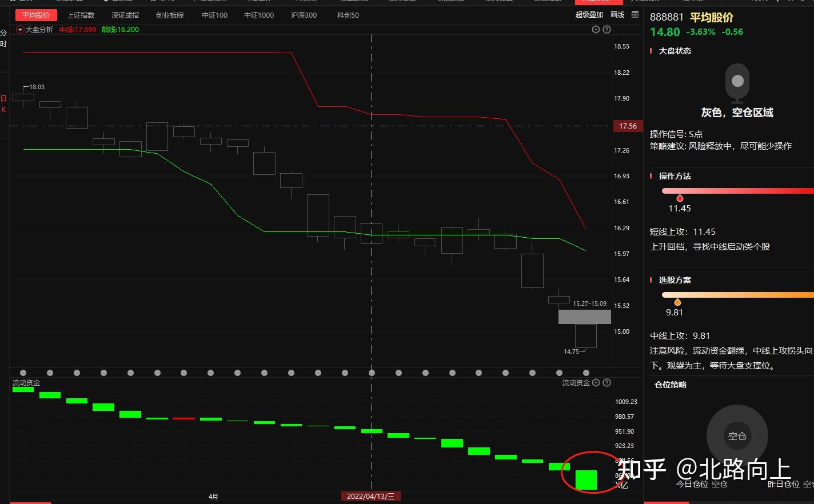Click the 2022/04/13/三 date label
This screenshot has width=814, height=504.
point(370,496)
